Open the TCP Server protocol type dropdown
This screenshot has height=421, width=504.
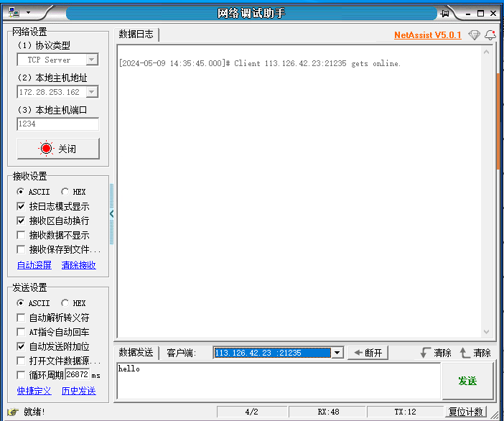click(92, 60)
